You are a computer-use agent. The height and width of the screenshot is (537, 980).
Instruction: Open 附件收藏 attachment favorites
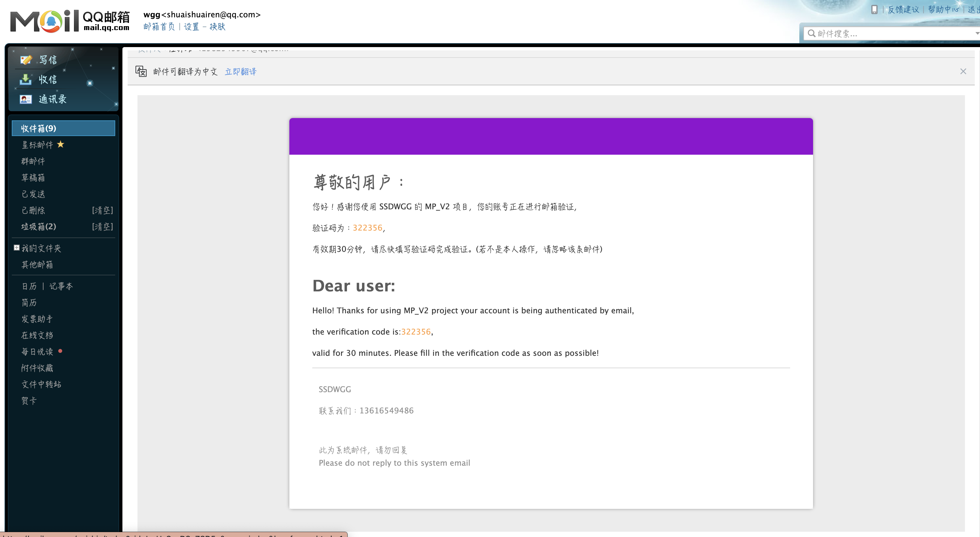tap(37, 368)
